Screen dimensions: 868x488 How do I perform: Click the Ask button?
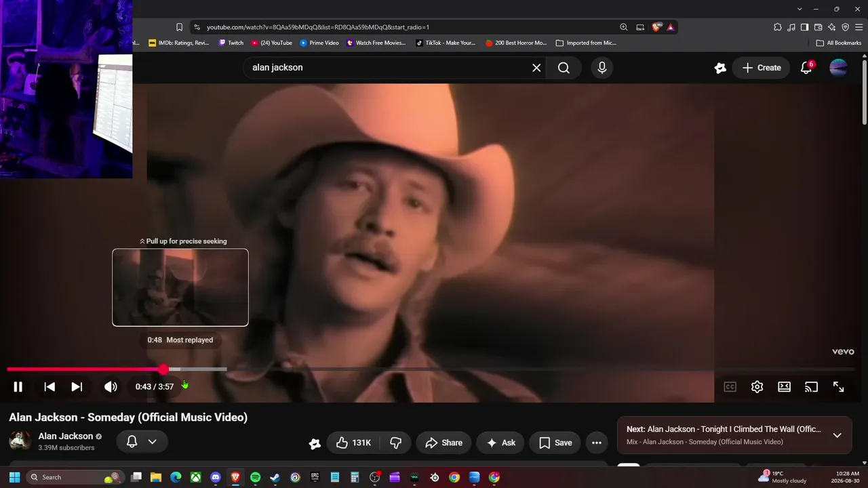click(x=500, y=443)
